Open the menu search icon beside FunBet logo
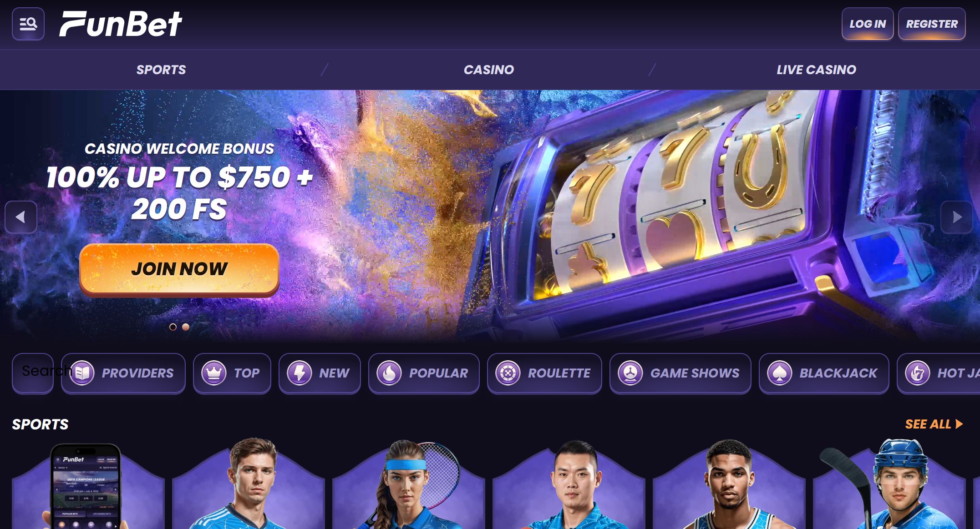Screen dimensions: 980x529 28,24
